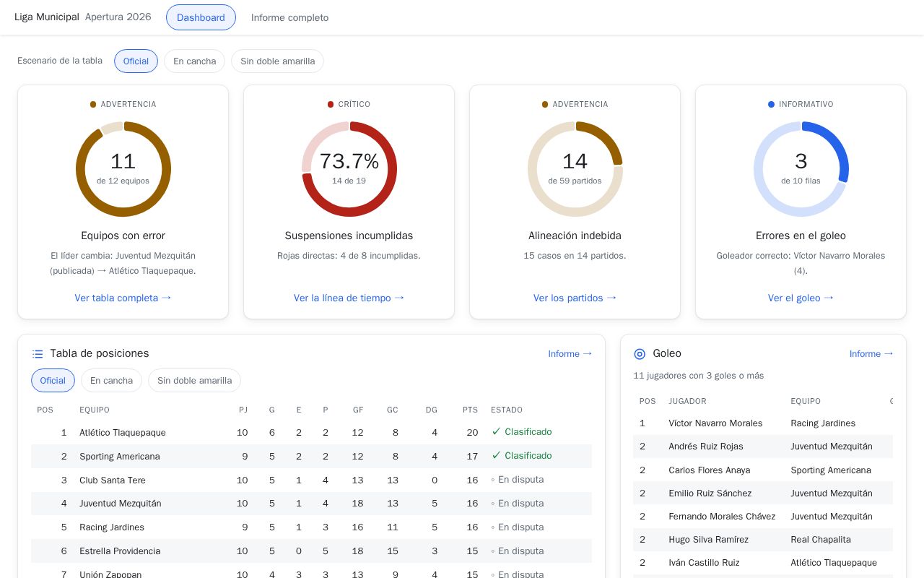Open Informe link in Tabla de posiciones panel
Viewport: 924px width, 578px height.
point(570,353)
